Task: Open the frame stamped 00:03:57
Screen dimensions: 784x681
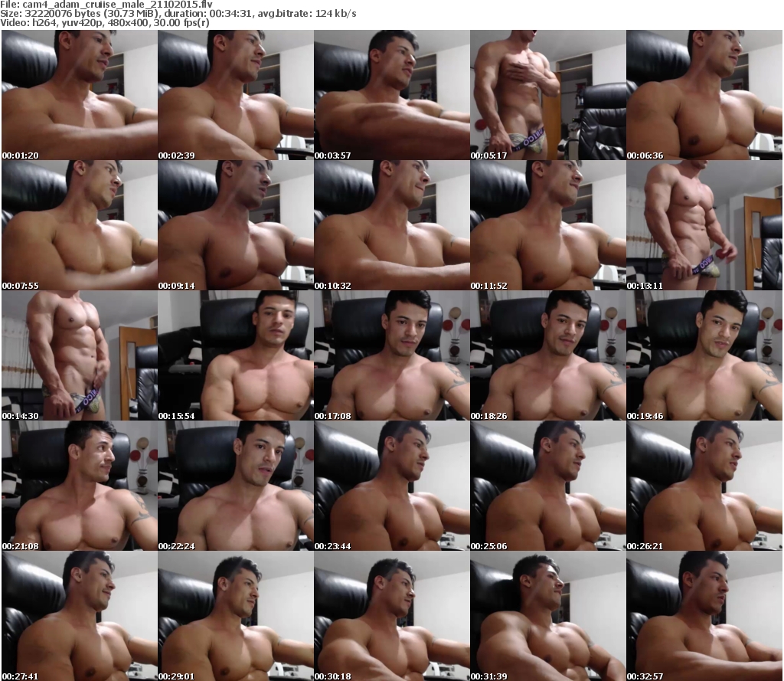Action: pyautogui.click(x=391, y=95)
